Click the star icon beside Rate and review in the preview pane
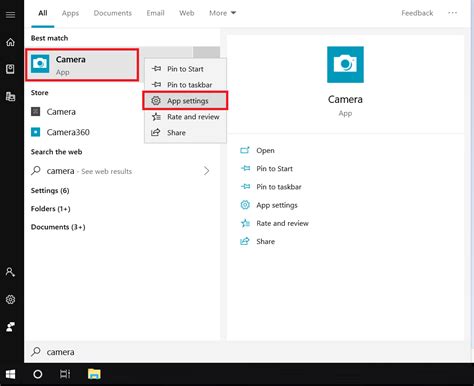 tap(245, 223)
